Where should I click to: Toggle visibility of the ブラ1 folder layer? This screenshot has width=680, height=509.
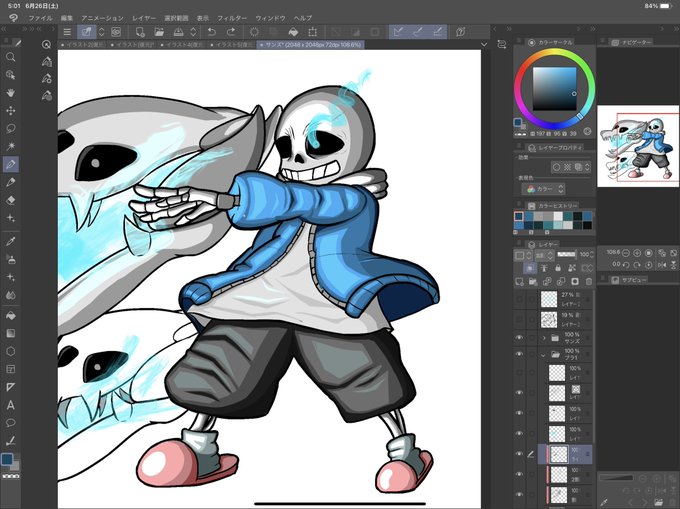point(519,354)
